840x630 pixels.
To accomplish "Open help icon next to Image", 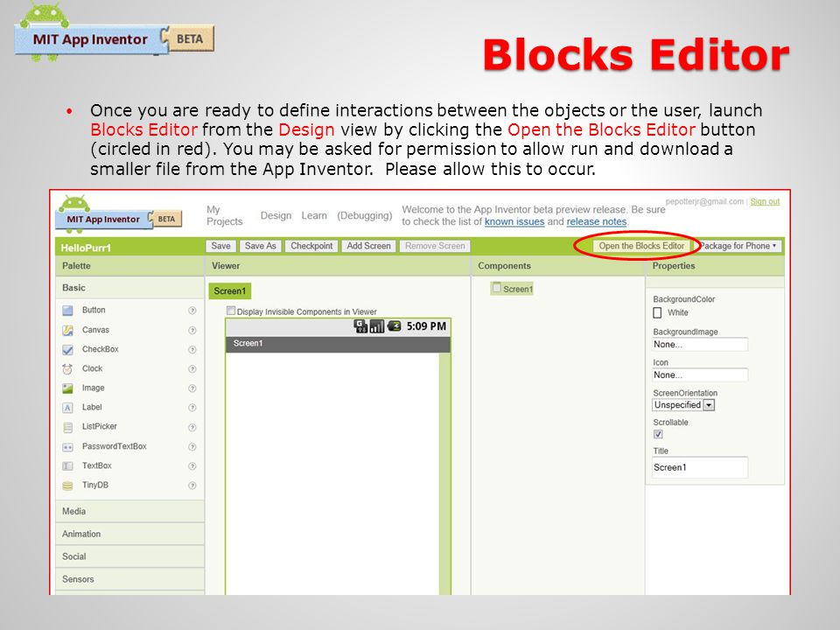I will (x=192, y=388).
